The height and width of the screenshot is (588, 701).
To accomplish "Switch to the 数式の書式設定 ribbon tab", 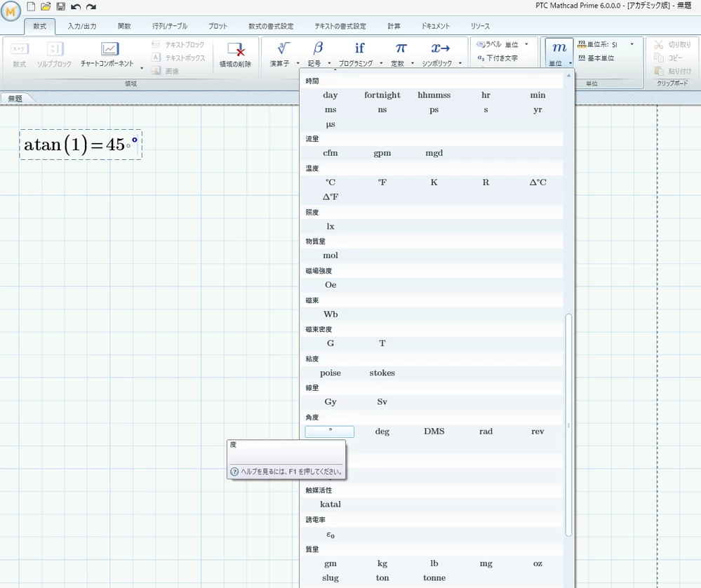I will [271, 27].
